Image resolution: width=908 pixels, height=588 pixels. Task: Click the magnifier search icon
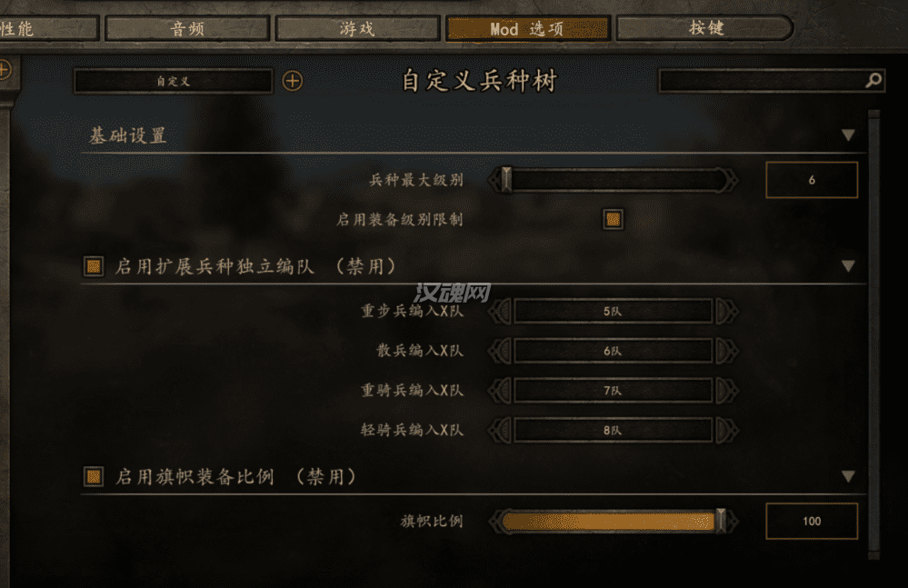[x=873, y=81]
